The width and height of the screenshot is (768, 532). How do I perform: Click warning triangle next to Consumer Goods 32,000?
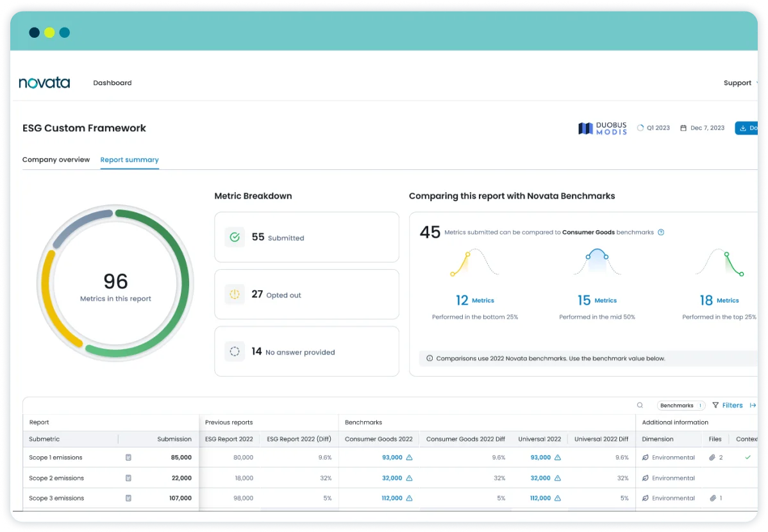coord(410,478)
